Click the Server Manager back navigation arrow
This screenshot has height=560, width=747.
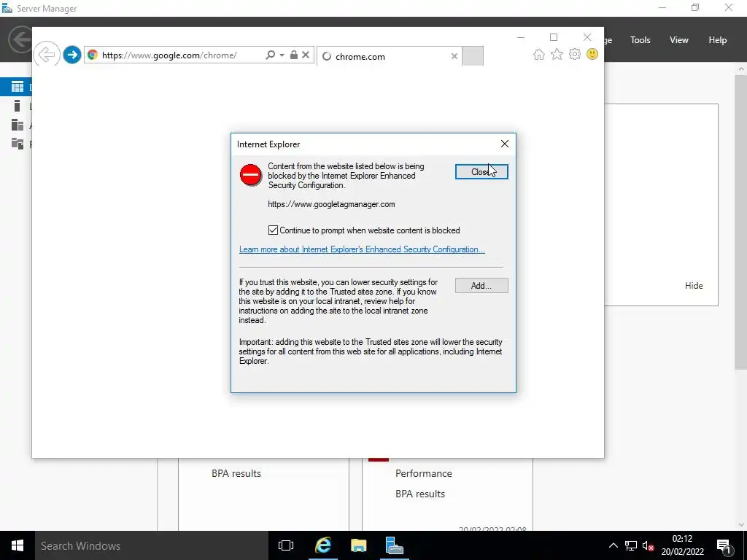pyautogui.click(x=20, y=39)
